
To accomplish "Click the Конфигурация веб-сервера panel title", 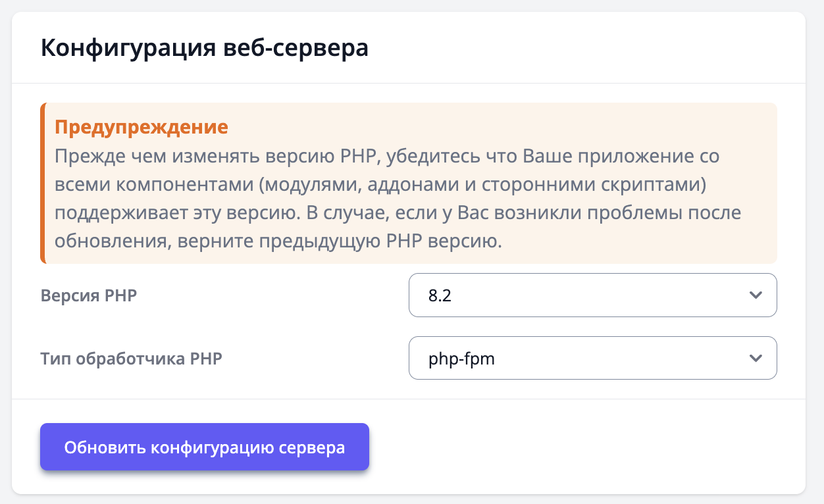I will tap(205, 49).
